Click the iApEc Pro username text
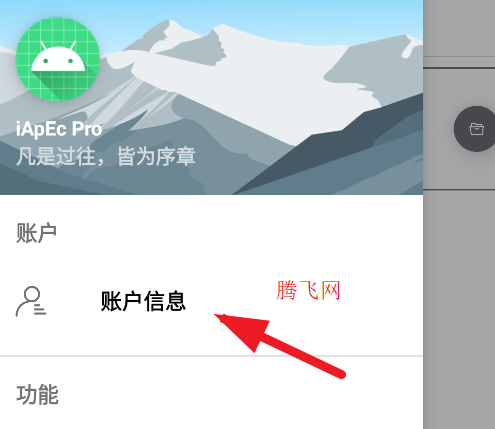The image size is (495, 429). (59, 129)
